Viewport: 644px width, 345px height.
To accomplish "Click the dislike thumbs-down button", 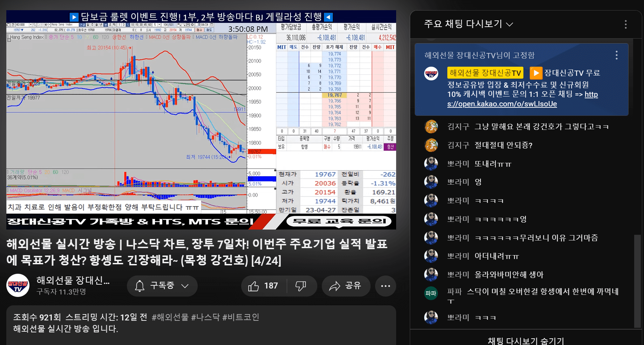I will tap(301, 286).
